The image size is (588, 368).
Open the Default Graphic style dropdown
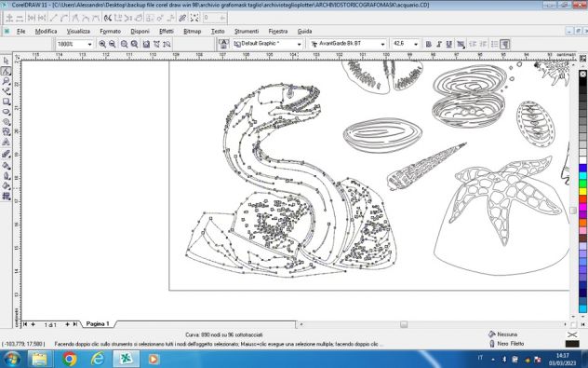coord(299,44)
